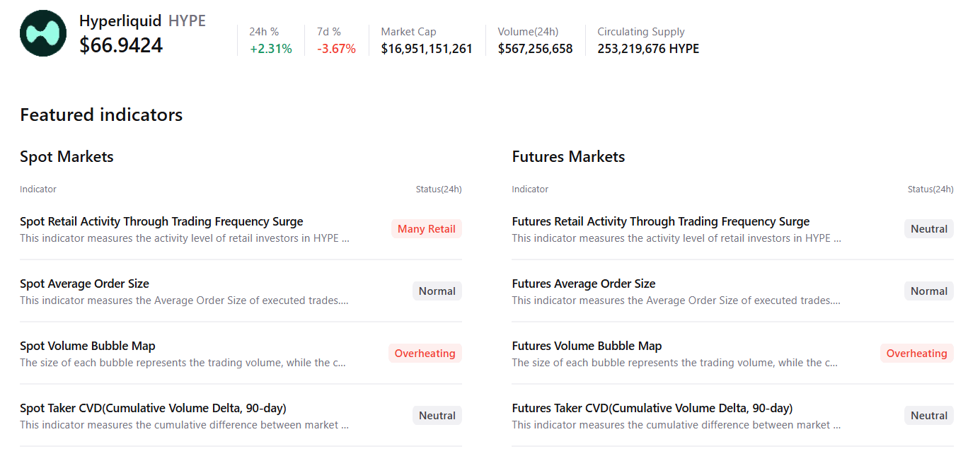Click Neutral badge for Futures Retail Activity
The image size is (980, 461).
pos(929,228)
